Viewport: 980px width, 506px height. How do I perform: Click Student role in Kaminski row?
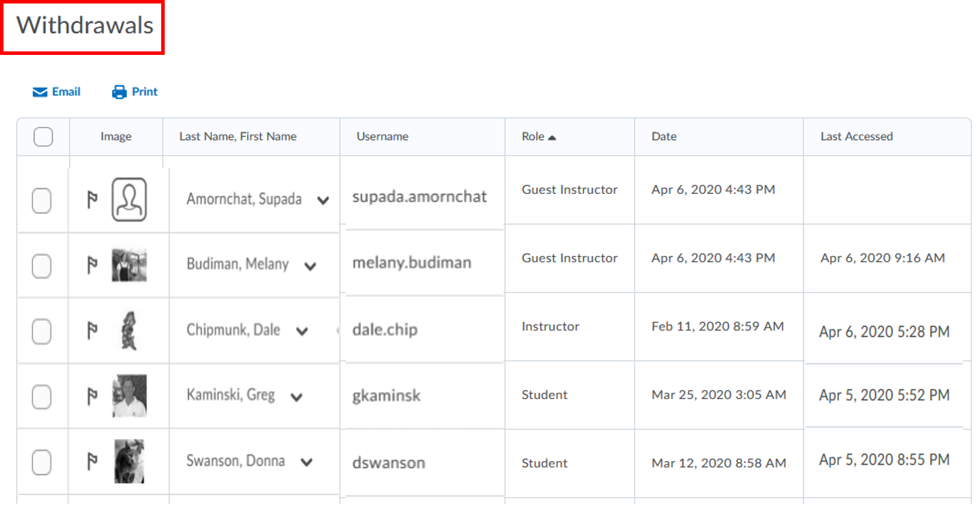[544, 395]
